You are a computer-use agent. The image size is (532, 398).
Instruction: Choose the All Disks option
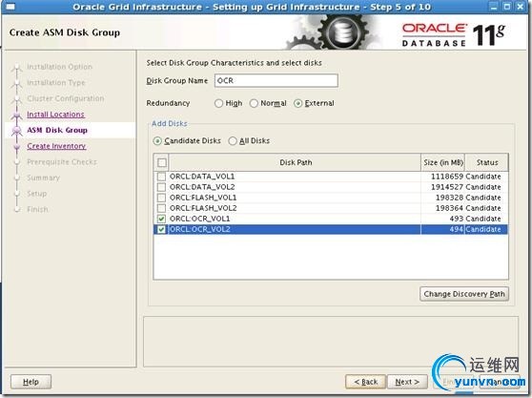[233, 141]
